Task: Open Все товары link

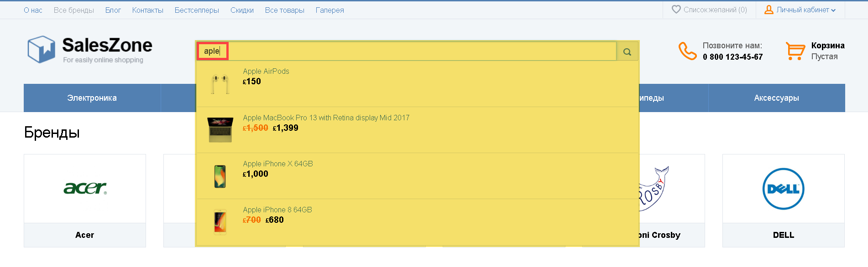Action: pyautogui.click(x=284, y=10)
